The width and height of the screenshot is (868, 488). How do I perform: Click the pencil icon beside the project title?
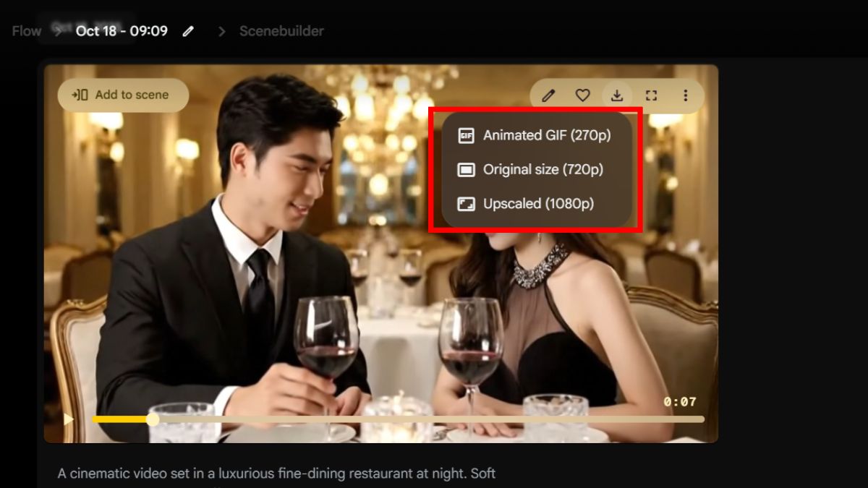[x=188, y=31]
